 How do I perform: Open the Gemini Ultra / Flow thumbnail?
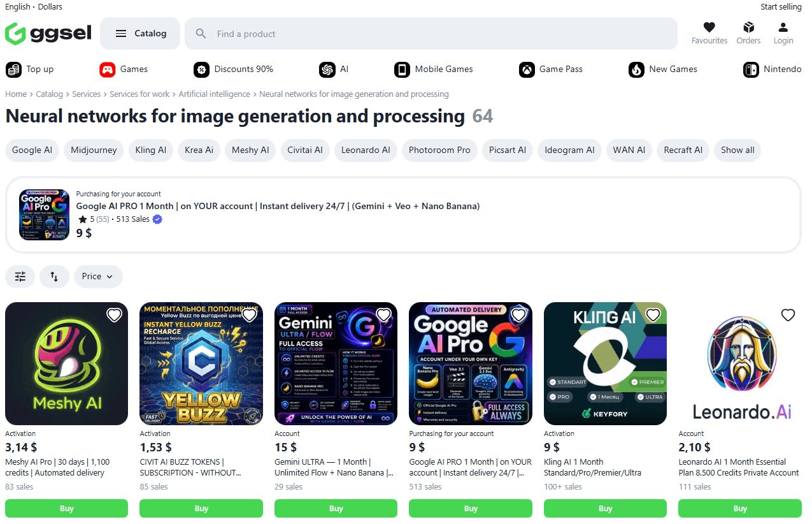(x=336, y=363)
